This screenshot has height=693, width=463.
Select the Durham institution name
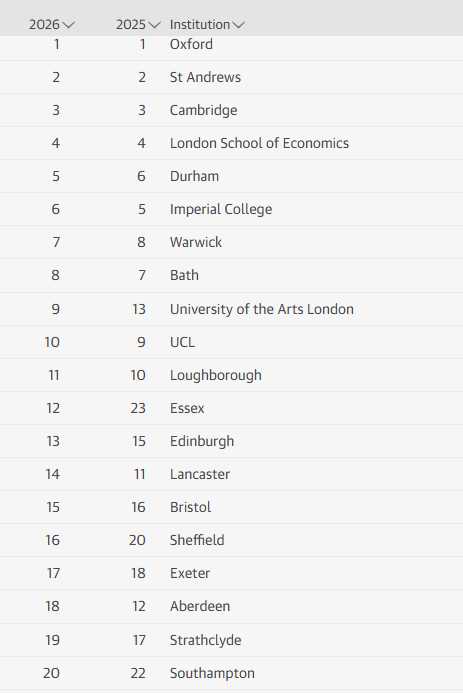pyautogui.click(x=194, y=176)
